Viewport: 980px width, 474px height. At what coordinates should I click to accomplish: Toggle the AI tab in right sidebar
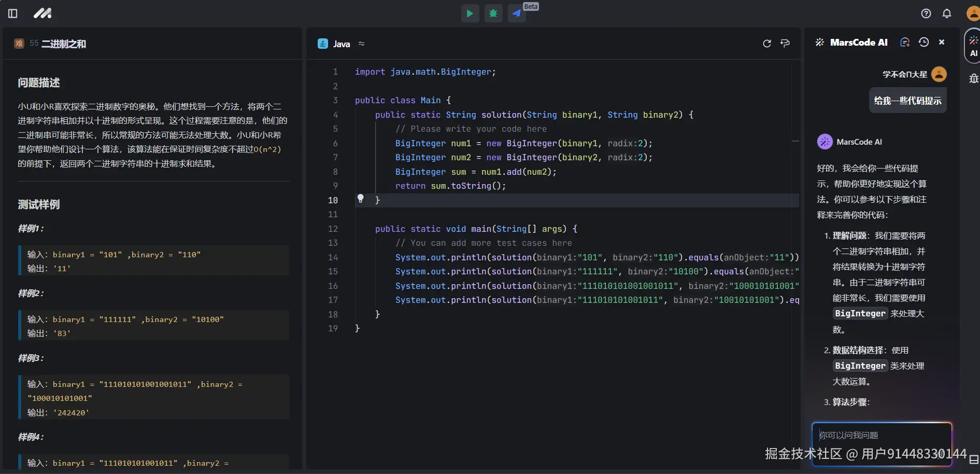pos(973,46)
